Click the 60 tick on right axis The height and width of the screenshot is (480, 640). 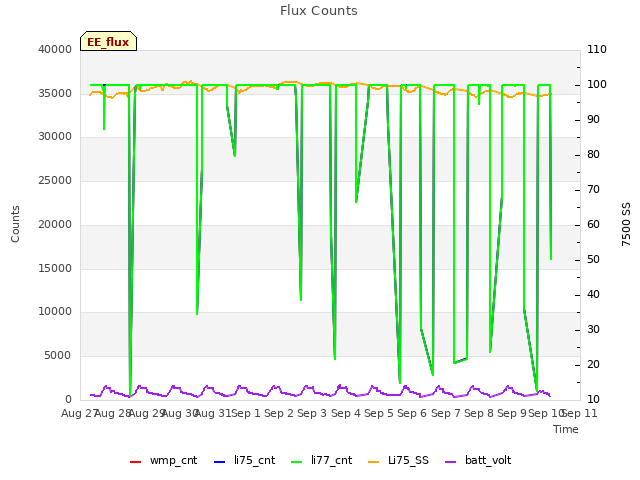coord(593,224)
